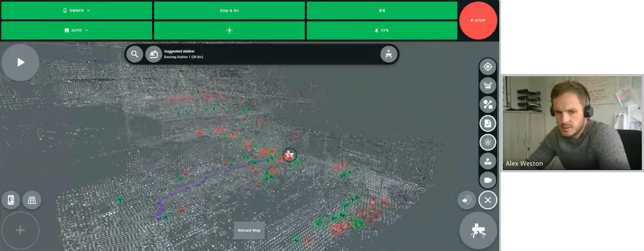This screenshot has height=251, width=644.
Task: Click the ear listen icon
Action: 466,200
